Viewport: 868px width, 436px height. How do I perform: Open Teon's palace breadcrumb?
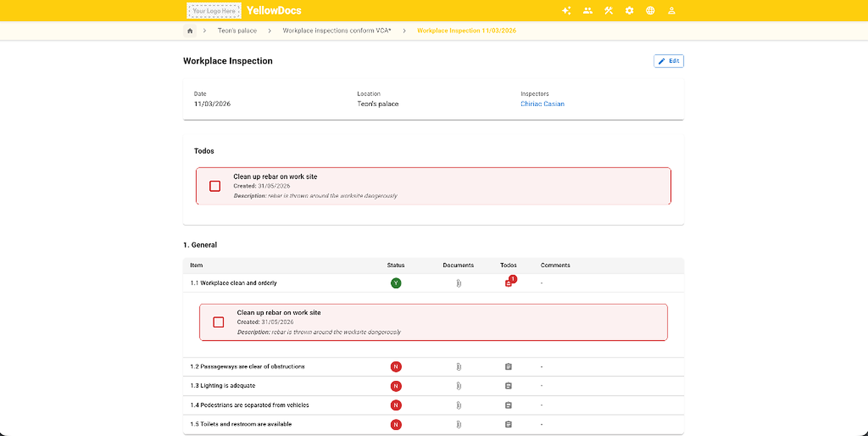[x=237, y=31]
